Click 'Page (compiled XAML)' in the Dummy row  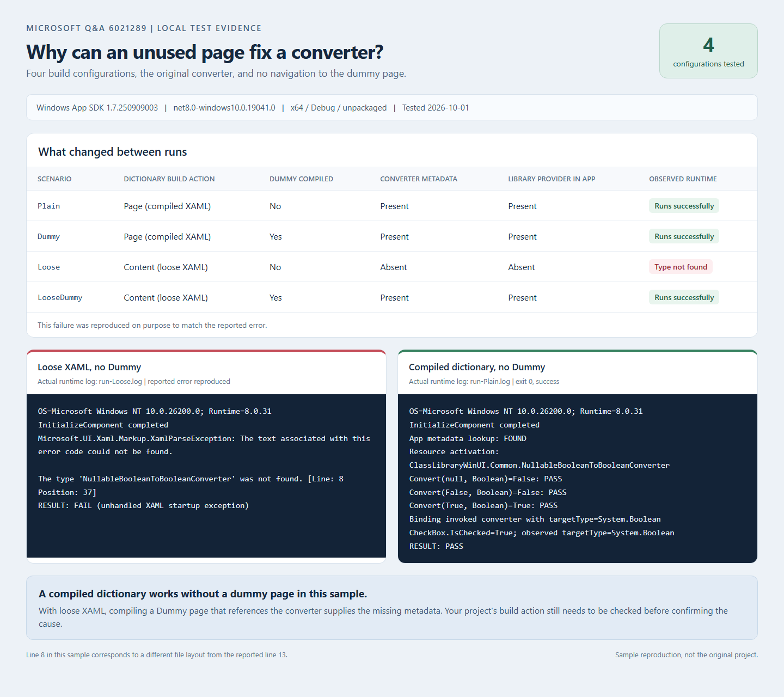[x=167, y=236]
